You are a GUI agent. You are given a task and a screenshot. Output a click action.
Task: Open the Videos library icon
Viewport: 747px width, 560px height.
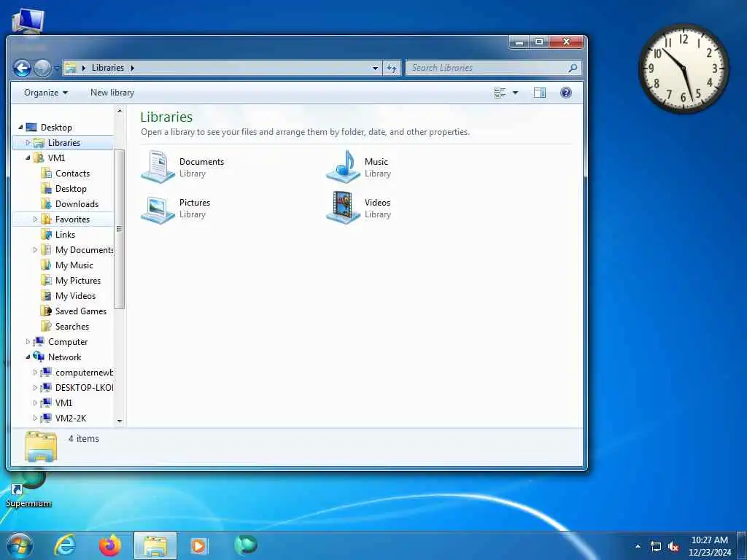pos(343,208)
